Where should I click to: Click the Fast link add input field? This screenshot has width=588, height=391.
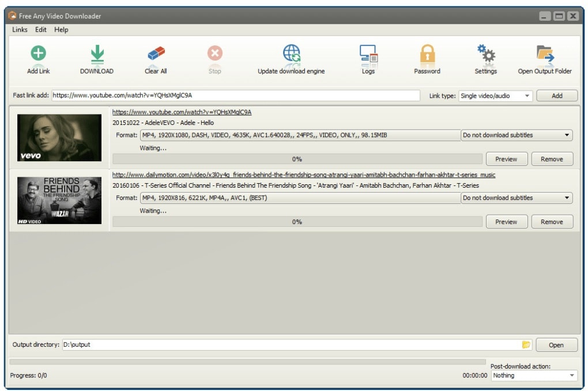click(235, 96)
